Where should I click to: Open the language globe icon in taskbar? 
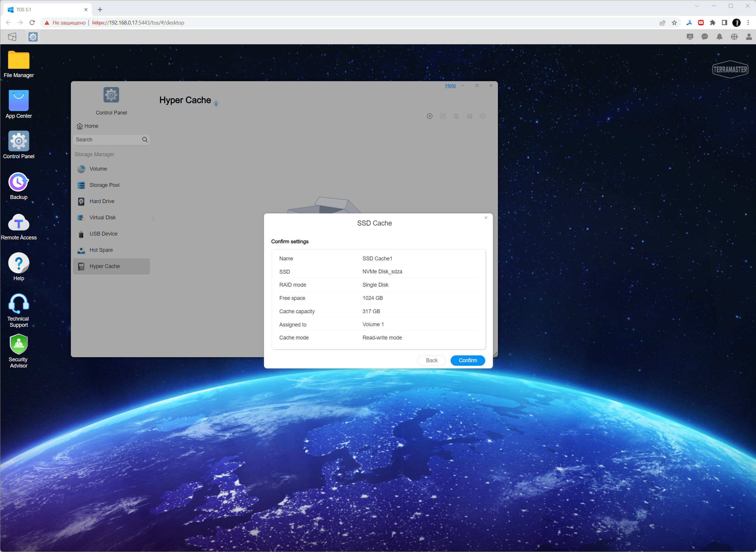734,37
